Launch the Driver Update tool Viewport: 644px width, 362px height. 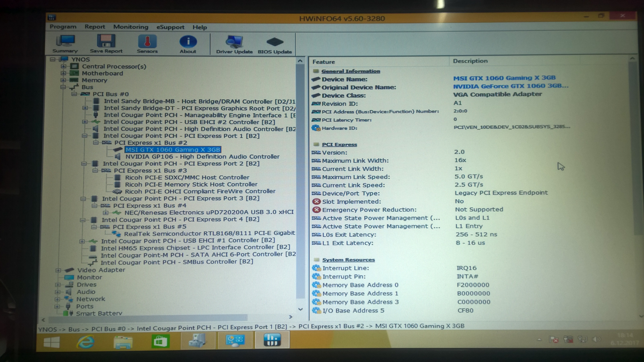[234, 44]
